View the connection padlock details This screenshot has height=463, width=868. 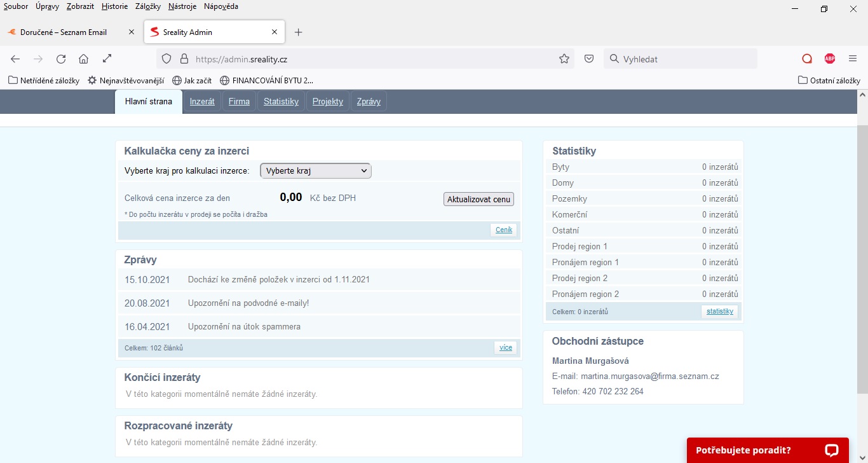pos(184,59)
